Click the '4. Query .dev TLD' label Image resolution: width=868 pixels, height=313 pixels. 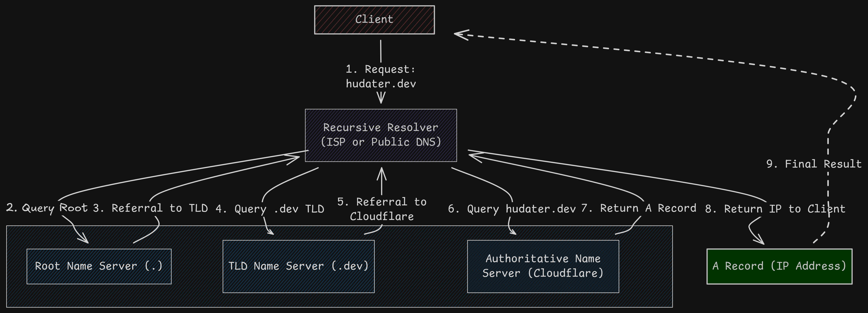click(x=270, y=208)
